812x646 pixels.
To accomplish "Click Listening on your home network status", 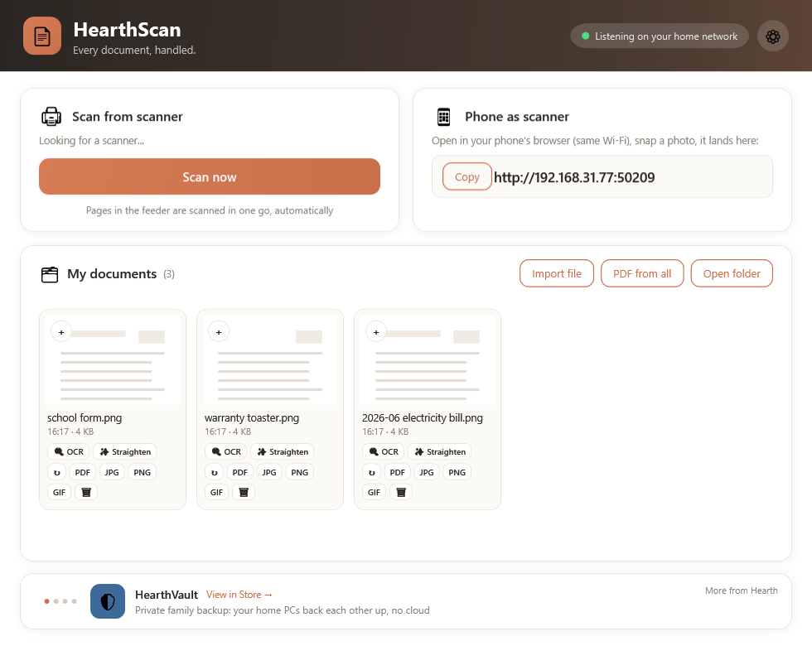I will (660, 36).
